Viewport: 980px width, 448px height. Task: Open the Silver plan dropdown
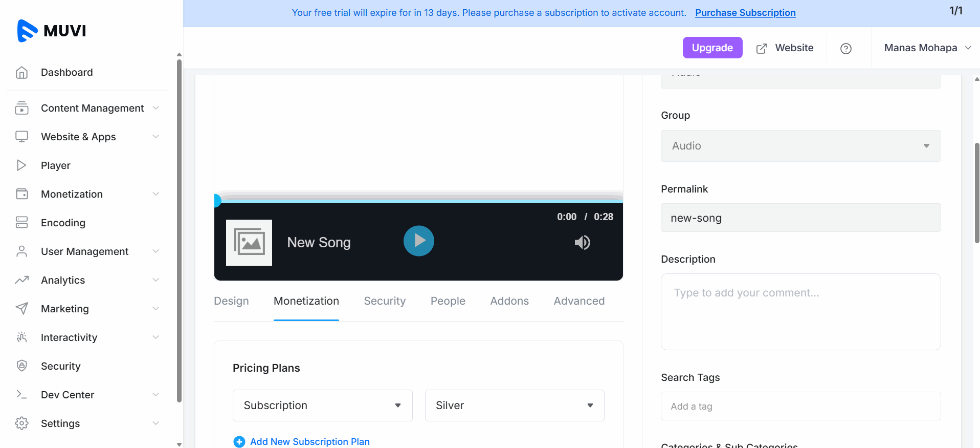point(514,406)
